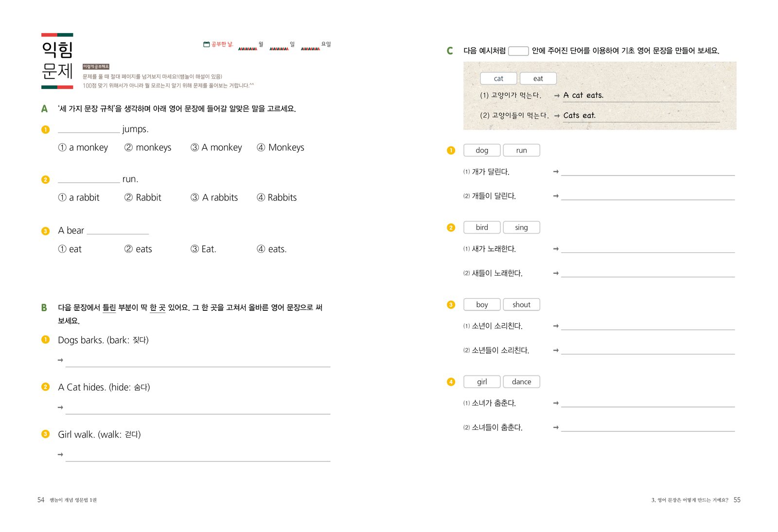Click the 'shout' word box
The height and width of the screenshot is (532, 778).
pyautogui.click(x=521, y=304)
